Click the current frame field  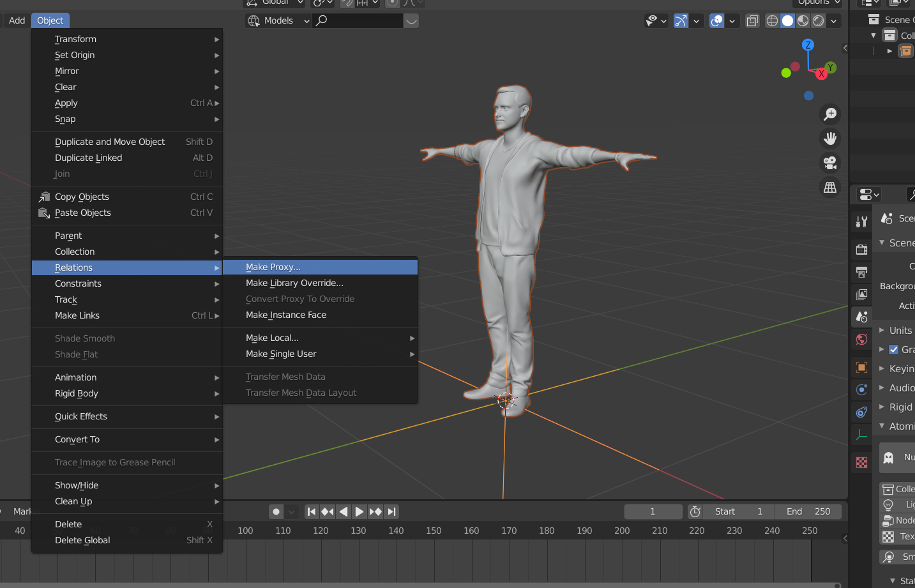653,511
